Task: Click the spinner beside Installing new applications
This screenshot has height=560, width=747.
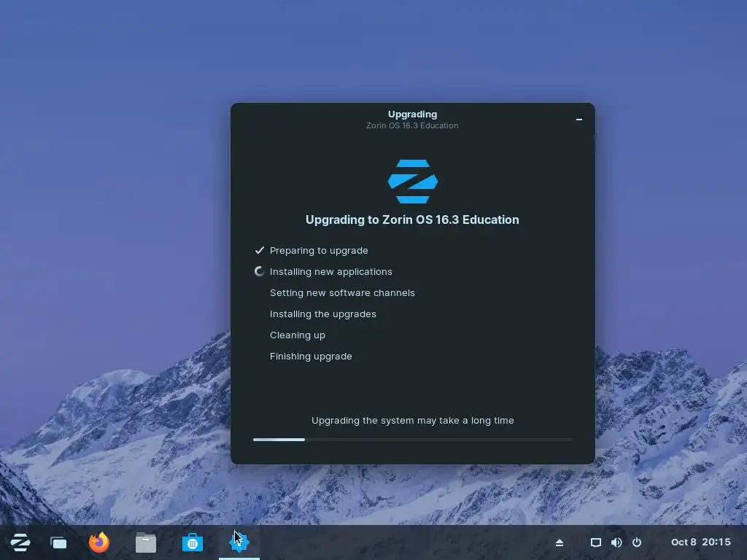Action: (x=259, y=271)
